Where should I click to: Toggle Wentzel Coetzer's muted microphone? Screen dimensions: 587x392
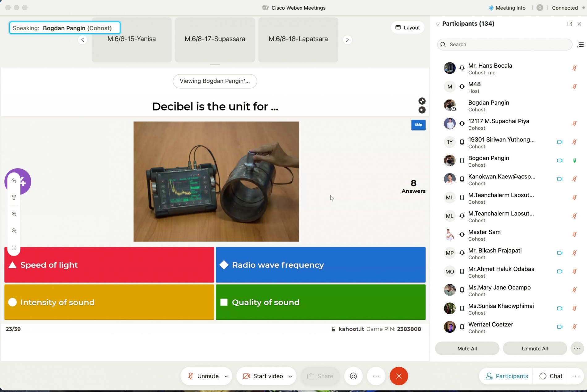click(x=574, y=327)
